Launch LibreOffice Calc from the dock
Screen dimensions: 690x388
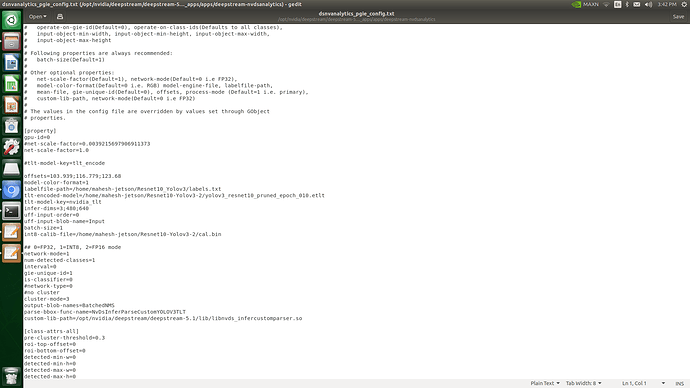coord(11,84)
